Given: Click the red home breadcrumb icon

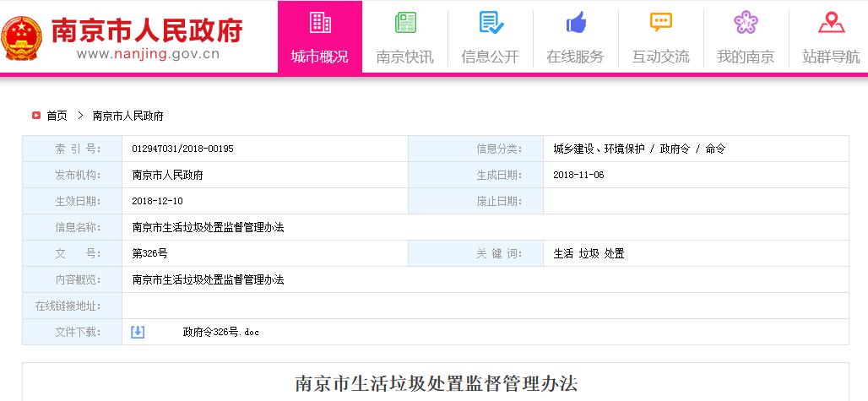Looking at the screenshot, I should 35,116.
